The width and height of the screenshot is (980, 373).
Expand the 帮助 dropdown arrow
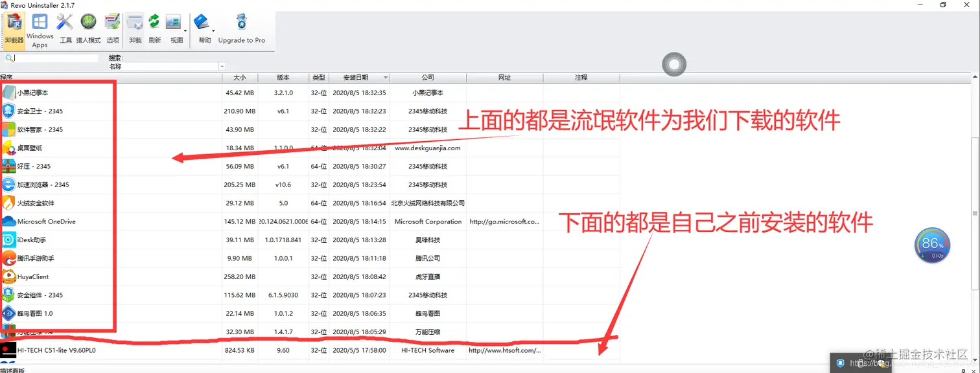pyautogui.click(x=213, y=30)
